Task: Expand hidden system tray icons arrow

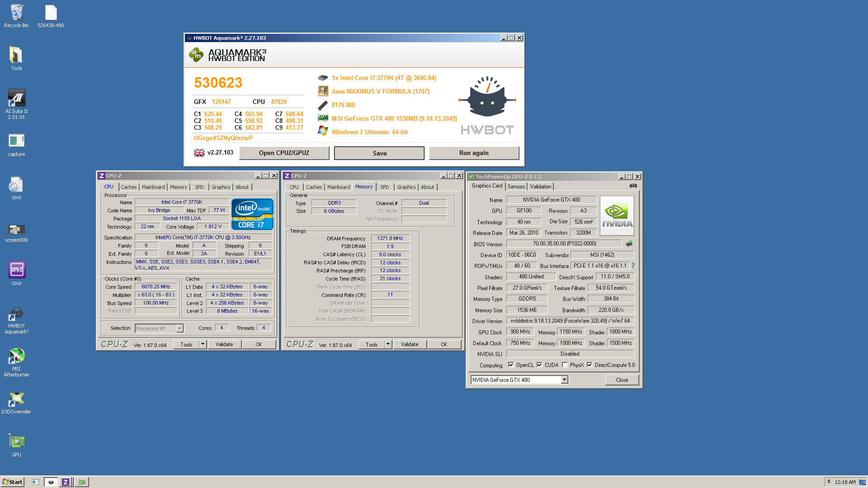Action: point(829,482)
